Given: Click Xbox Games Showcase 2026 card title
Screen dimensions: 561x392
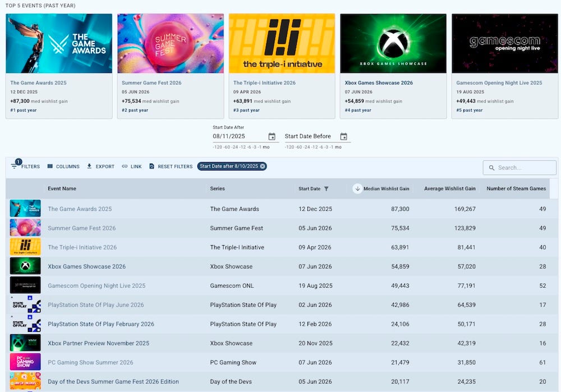Looking at the screenshot, I should (379, 82).
